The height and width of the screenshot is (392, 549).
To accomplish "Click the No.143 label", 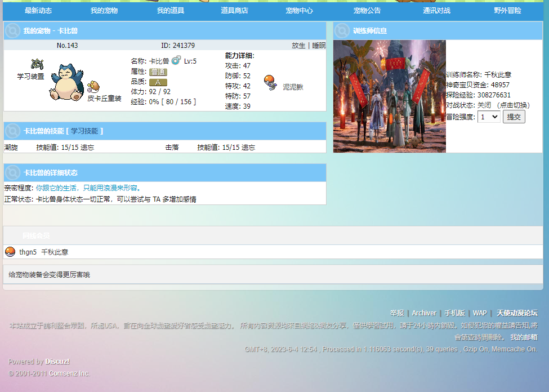I will pos(67,46).
